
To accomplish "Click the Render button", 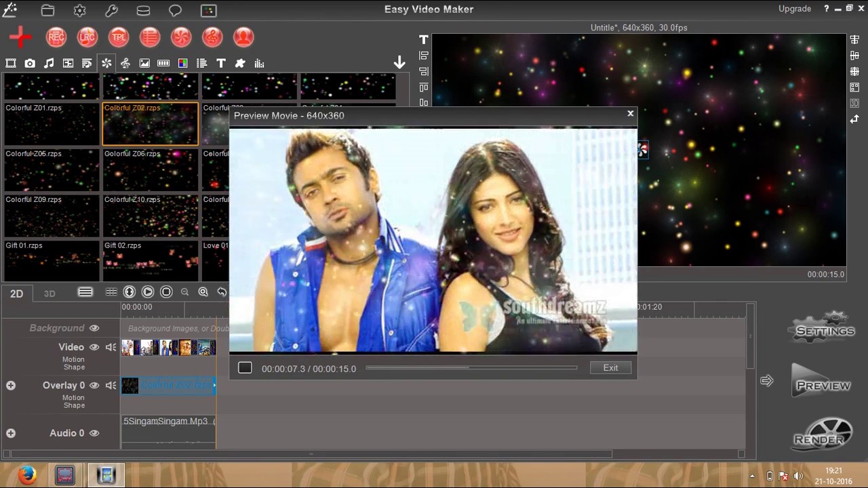I will pyautogui.click(x=821, y=434).
